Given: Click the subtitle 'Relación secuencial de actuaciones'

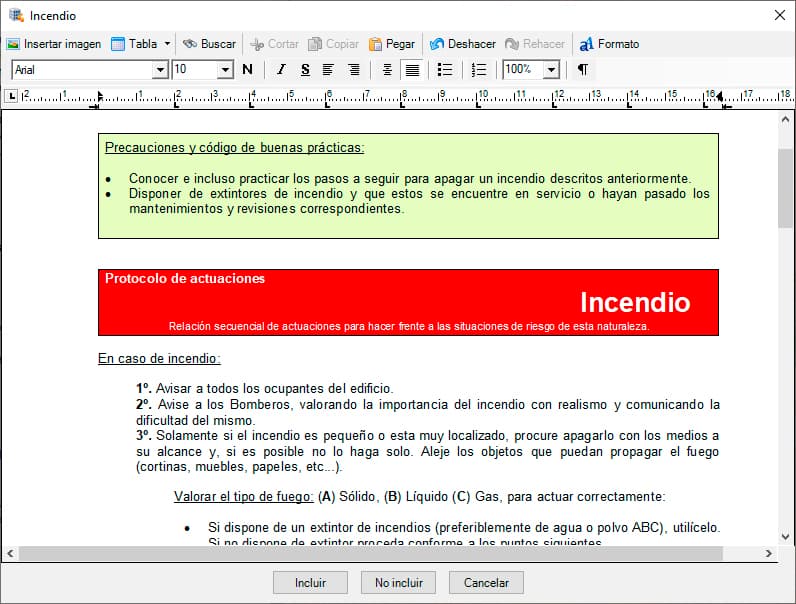Looking at the screenshot, I should pos(409,326).
